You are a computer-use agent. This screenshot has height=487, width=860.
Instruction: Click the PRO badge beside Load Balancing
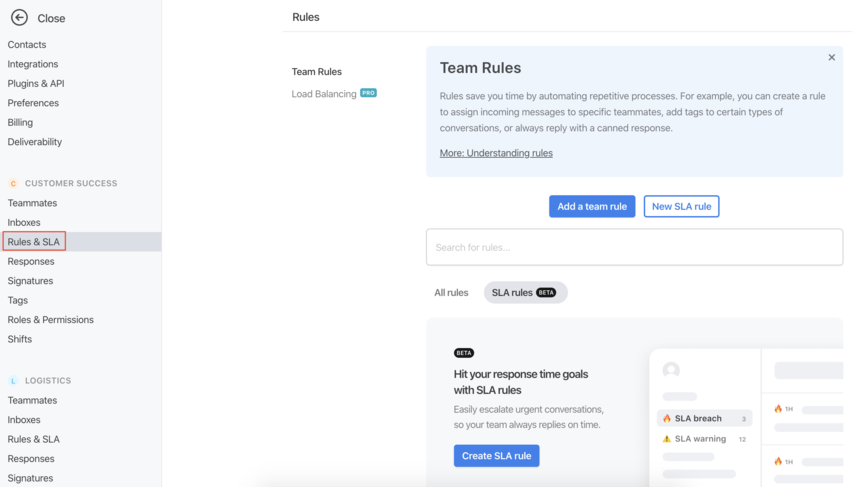[369, 93]
